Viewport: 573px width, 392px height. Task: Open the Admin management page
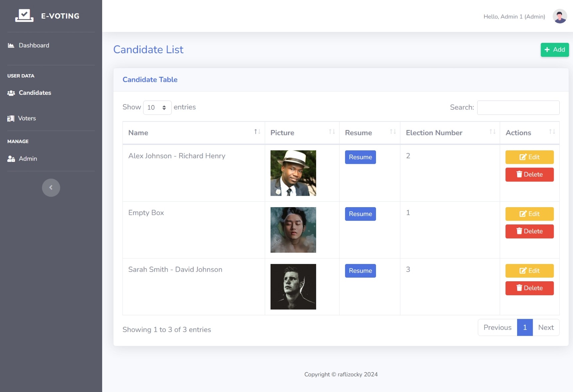tap(28, 159)
